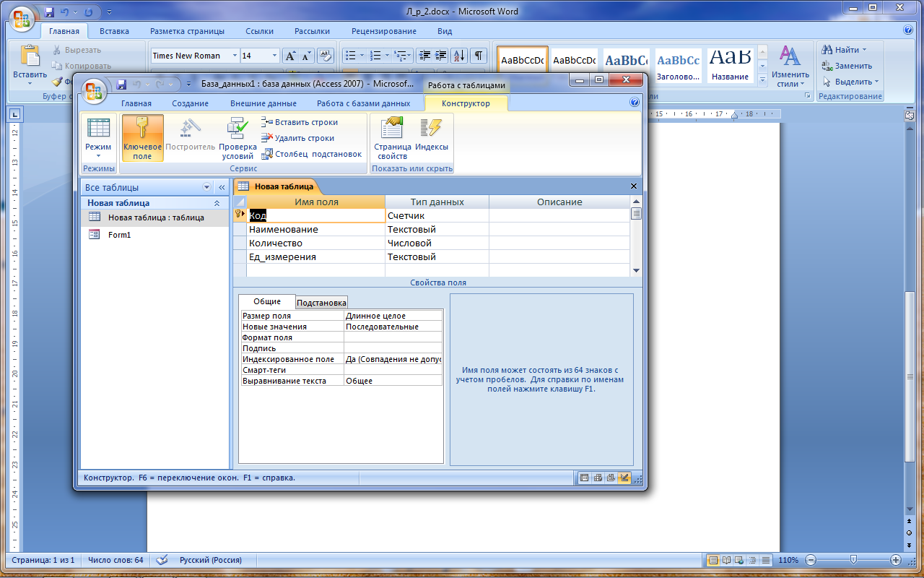Click Word zoom in plus button
The width and height of the screenshot is (924, 578).
point(896,560)
